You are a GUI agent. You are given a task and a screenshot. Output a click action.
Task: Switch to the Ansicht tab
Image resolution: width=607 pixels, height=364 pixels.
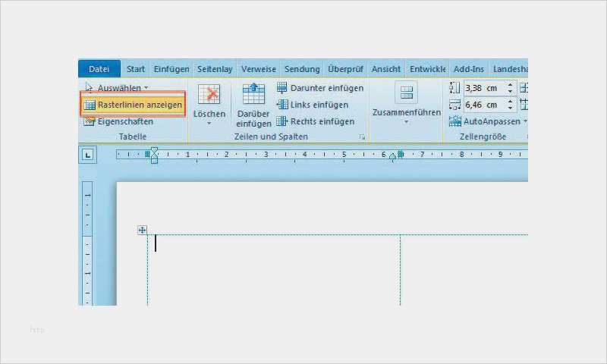point(386,69)
